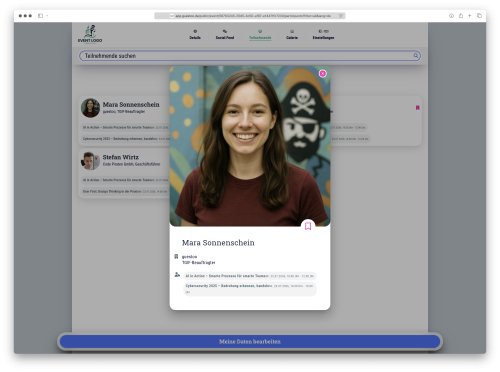Click the browser address bar
500x372 pixels.
pos(250,16)
